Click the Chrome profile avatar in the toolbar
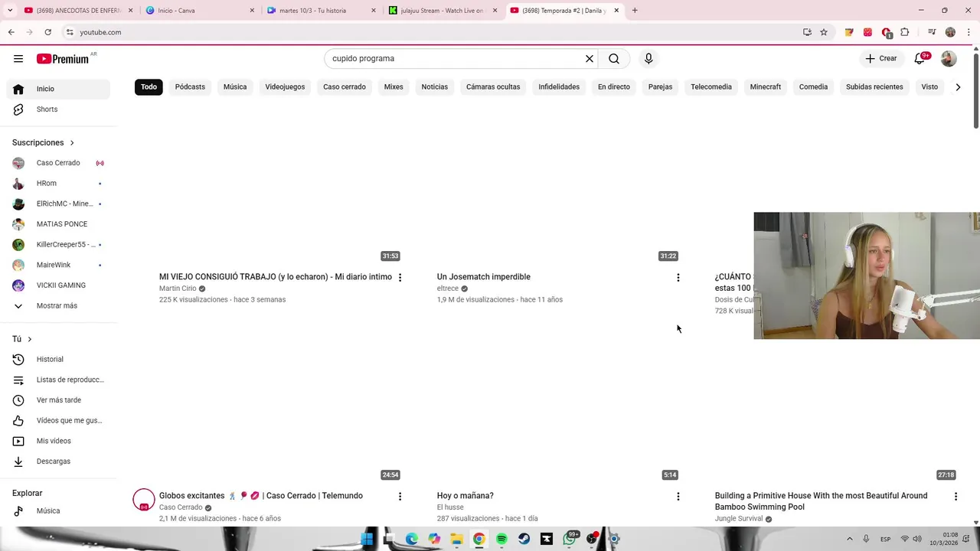Viewport: 980px width, 551px height. pos(950,32)
